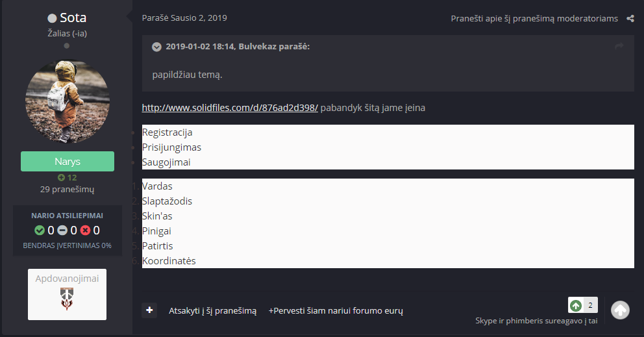Report this post to the moderators
The image size is (644, 337).
pyautogui.click(x=534, y=18)
